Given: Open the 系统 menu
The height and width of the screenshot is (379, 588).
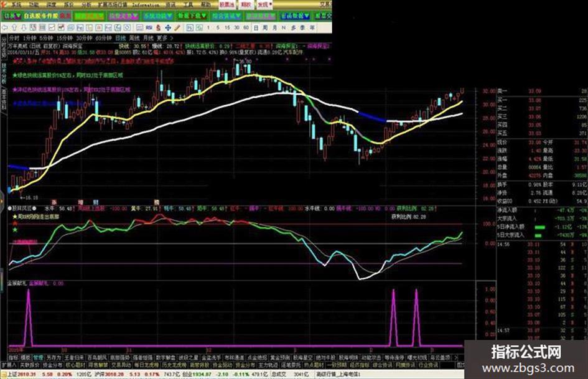Looking at the screenshot, I should click(16, 4).
